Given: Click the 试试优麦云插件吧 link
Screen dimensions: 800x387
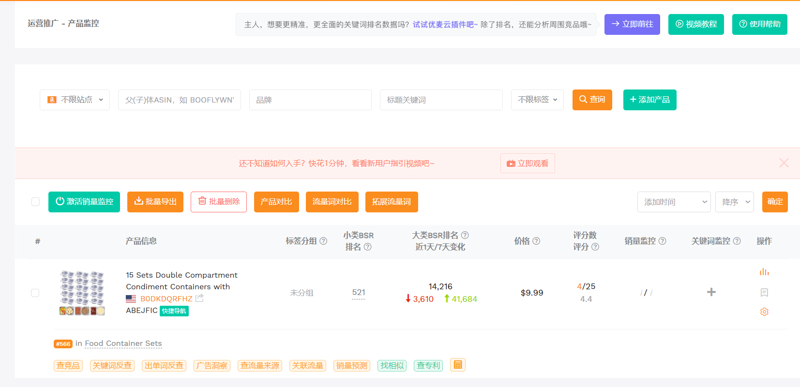Looking at the screenshot, I should click(x=445, y=24).
